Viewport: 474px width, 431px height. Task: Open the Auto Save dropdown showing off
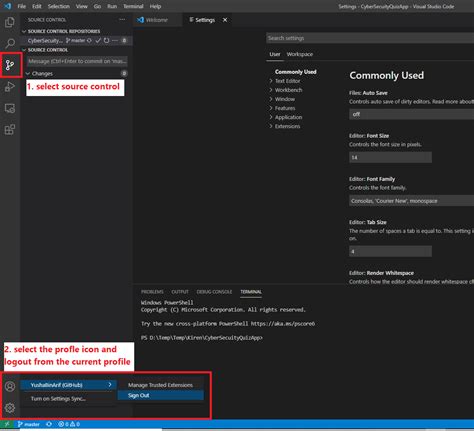(412, 114)
